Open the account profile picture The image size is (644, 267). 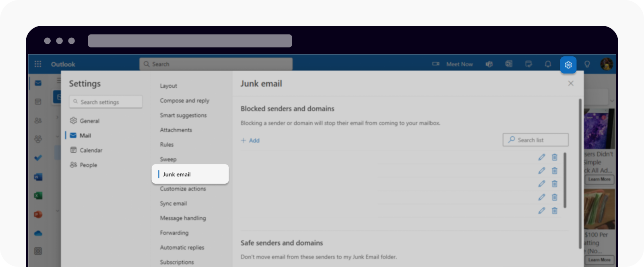[x=607, y=64]
